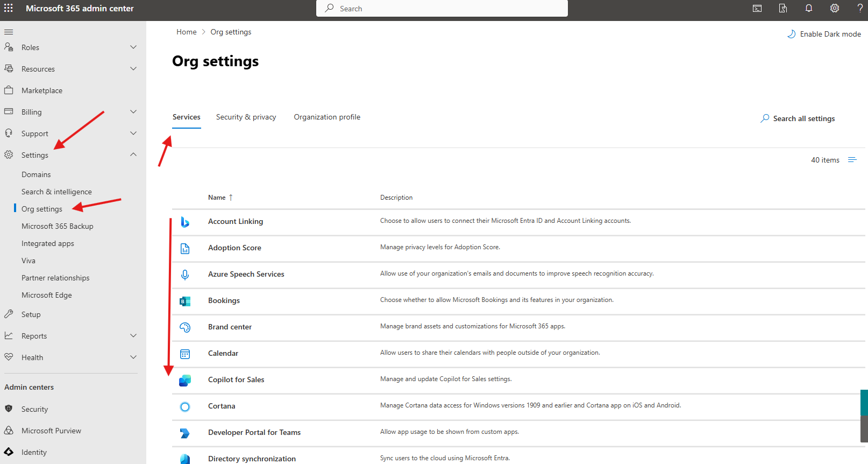The width and height of the screenshot is (868, 464).
Task: Click the Azure Speech Services microphone icon
Action: [x=185, y=275]
